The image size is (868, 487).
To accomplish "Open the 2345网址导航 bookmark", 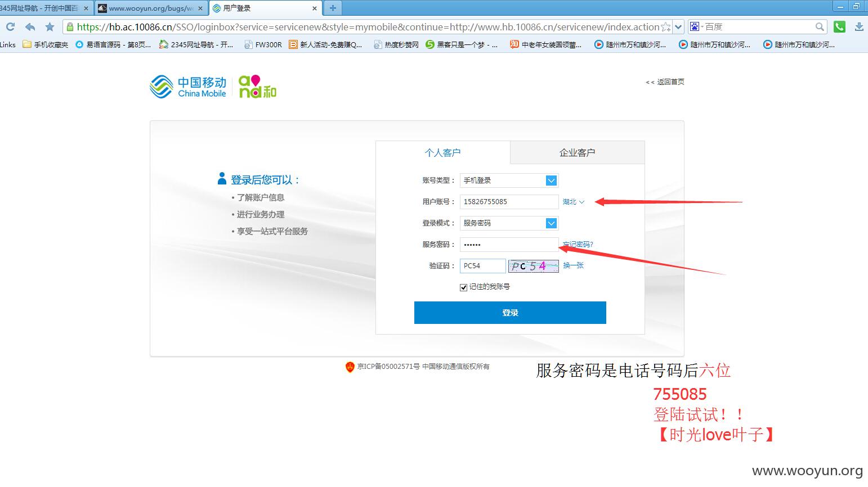I will point(196,44).
